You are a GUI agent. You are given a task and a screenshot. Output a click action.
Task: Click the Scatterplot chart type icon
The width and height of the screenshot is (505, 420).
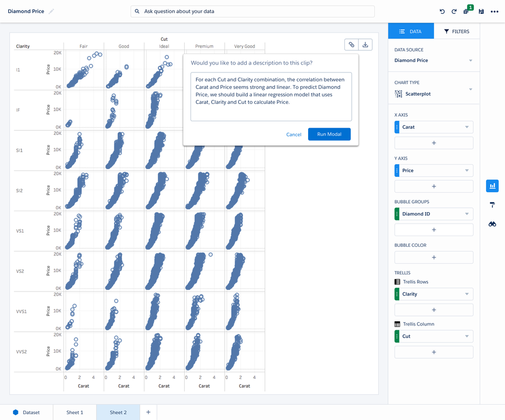coord(398,94)
